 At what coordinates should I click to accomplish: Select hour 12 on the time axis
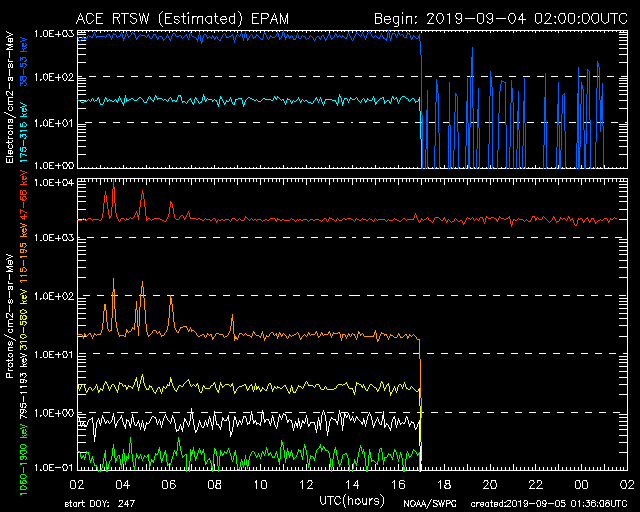[x=306, y=484]
